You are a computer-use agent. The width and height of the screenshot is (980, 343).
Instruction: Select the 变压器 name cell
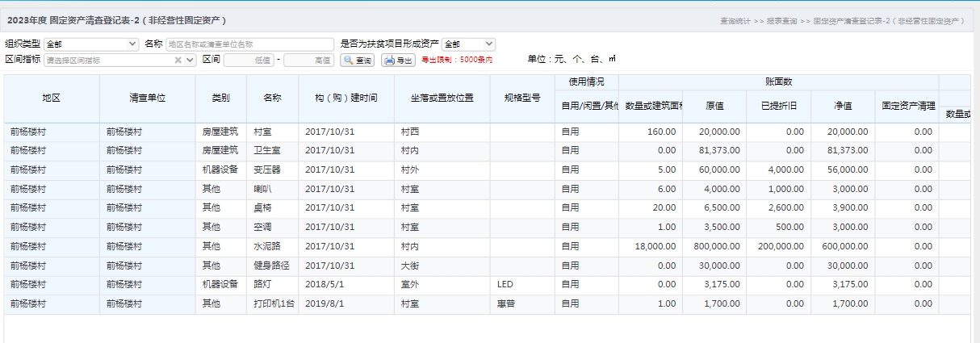273,169
